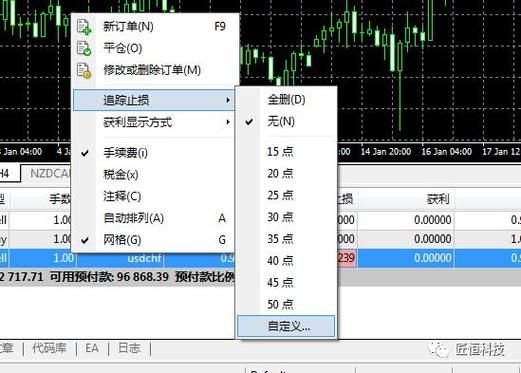Image resolution: width=521 pixels, height=373 pixels.
Task: Select the checked 无(N) trailing stop option
Action: point(286,121)
